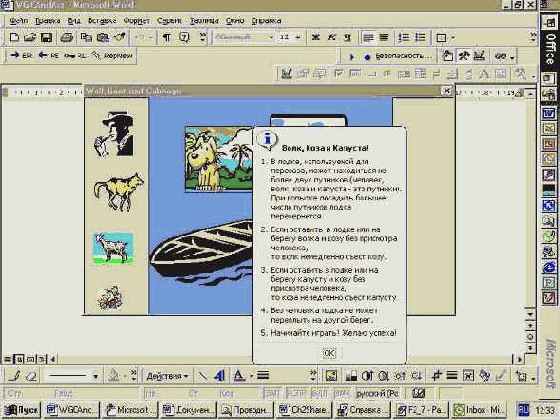Toggle bold formatting button

315,37
